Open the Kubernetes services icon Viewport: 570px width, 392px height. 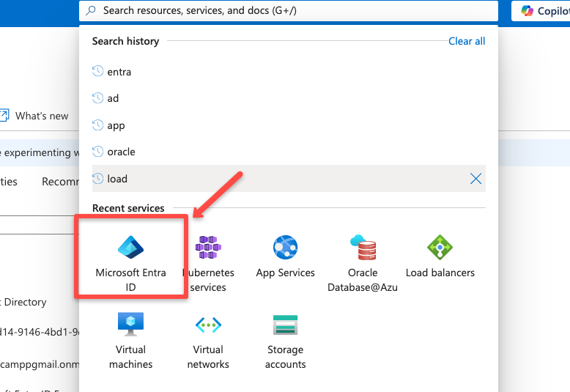coord(208,247)
